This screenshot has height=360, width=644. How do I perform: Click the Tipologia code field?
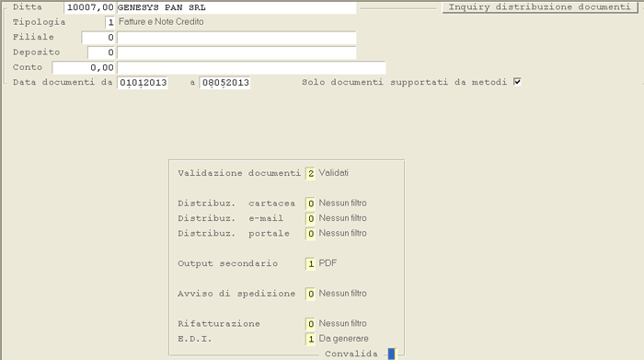(x=109, y=22)
